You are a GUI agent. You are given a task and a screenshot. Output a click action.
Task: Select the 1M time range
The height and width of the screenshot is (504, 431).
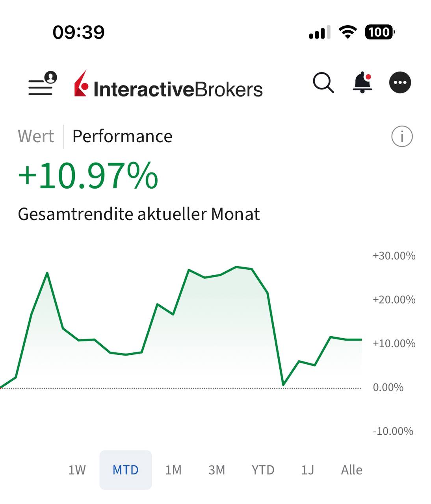pyautogui.click(x=173, y=470)
